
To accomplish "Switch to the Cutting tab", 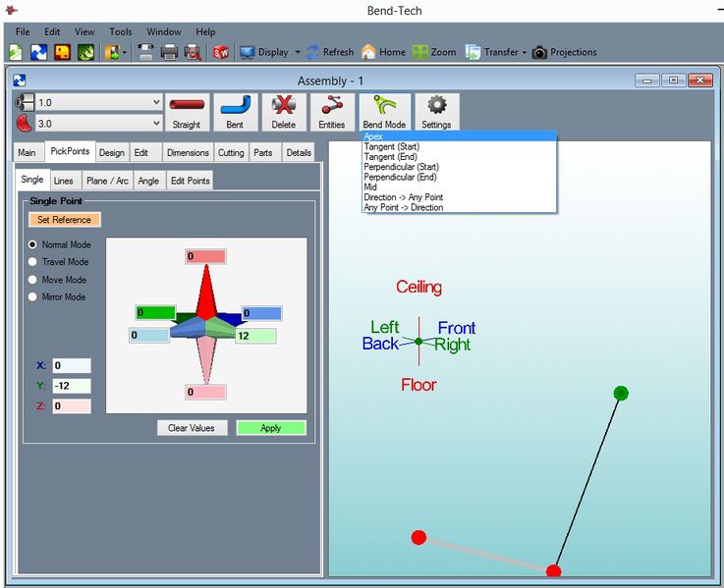I will 231,152.
